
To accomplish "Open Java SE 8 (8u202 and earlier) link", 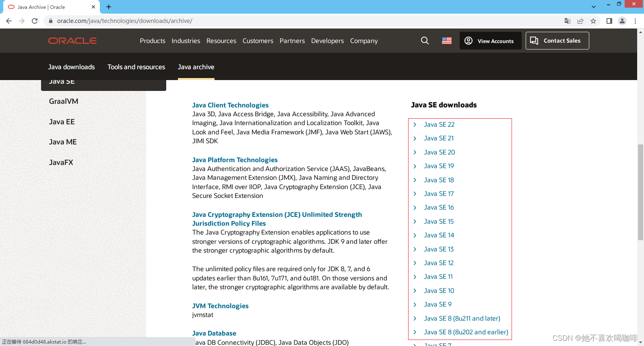I will click(x=466, y=332).
